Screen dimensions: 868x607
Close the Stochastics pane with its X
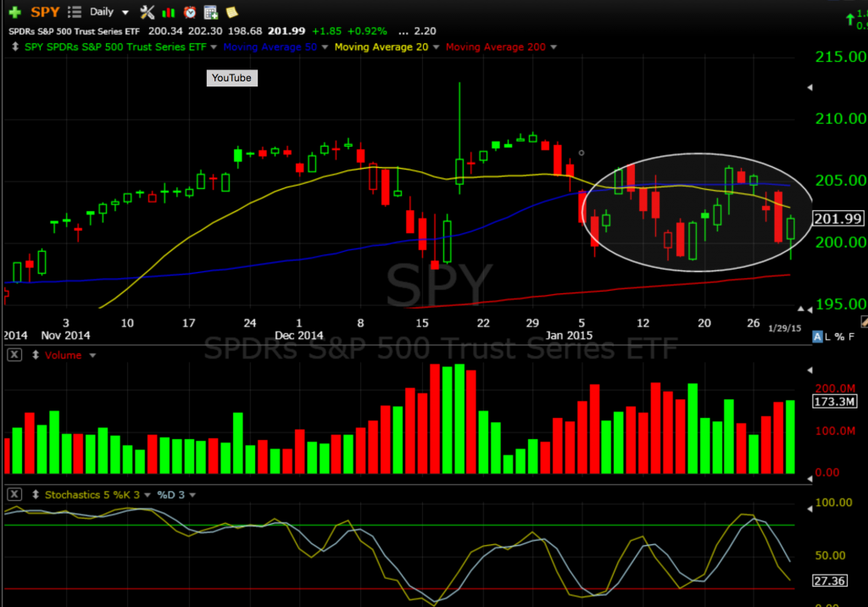coord(14,494)
